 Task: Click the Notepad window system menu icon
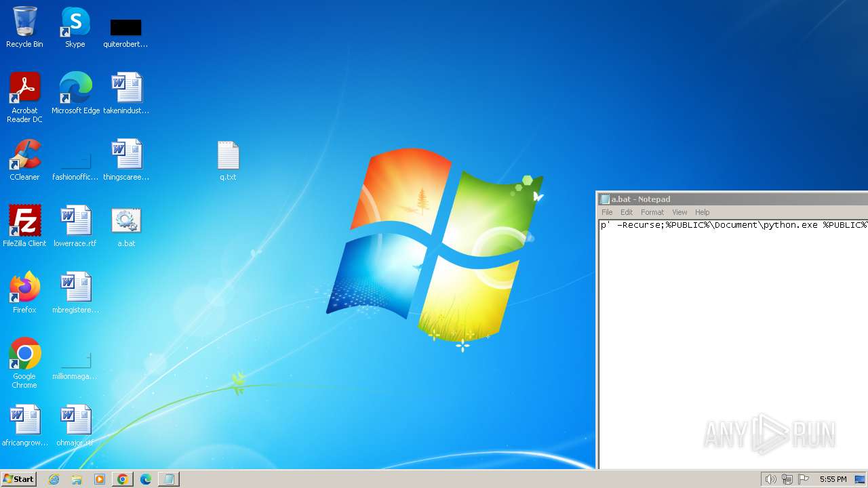coord(605,199)
